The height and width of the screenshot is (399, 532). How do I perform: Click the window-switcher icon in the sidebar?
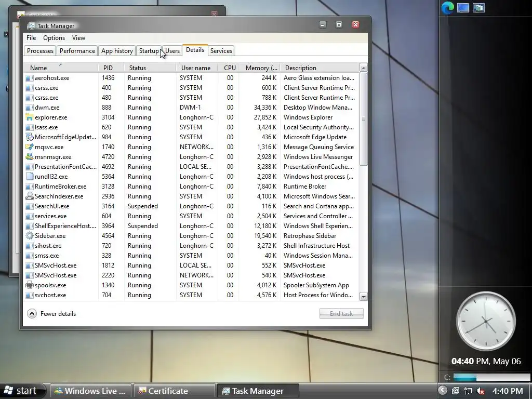coord(478,8)
